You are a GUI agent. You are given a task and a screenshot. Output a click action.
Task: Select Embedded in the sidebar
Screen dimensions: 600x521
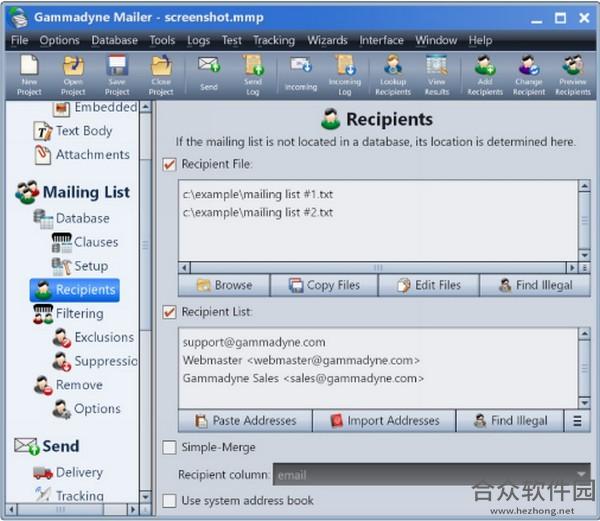coord(95,107)
